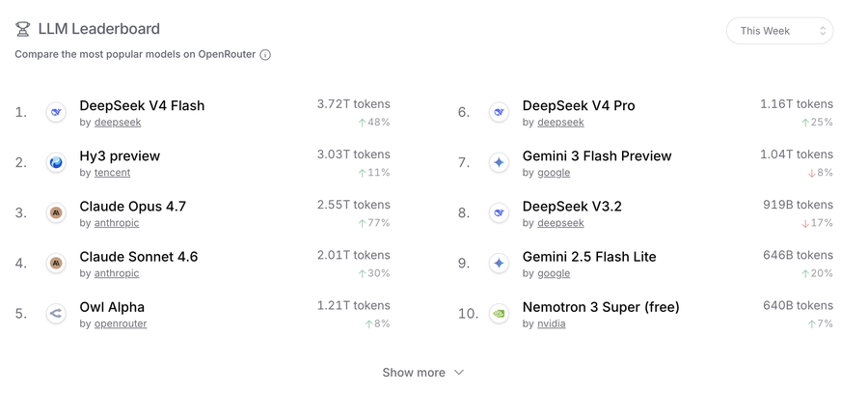Click the Hy3 preview Tencent logo
Viewport: 868px width, 393px height.
(x=56, y=163)
